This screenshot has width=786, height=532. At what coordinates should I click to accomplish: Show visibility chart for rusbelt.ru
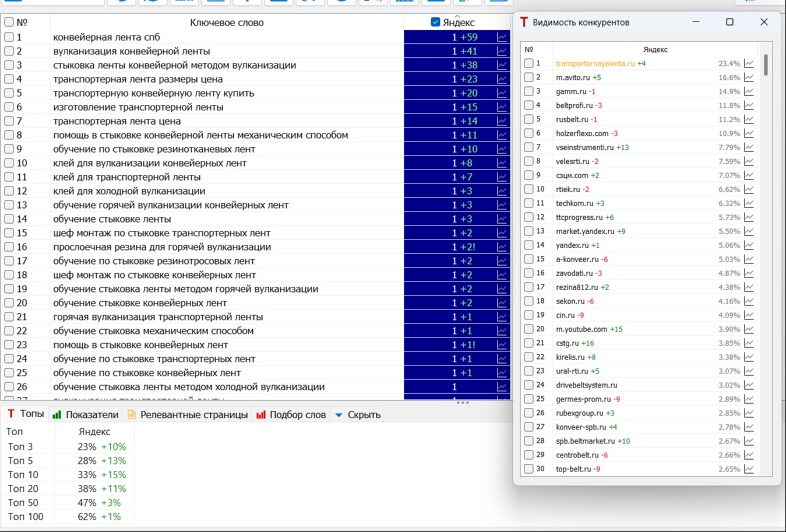749,119
